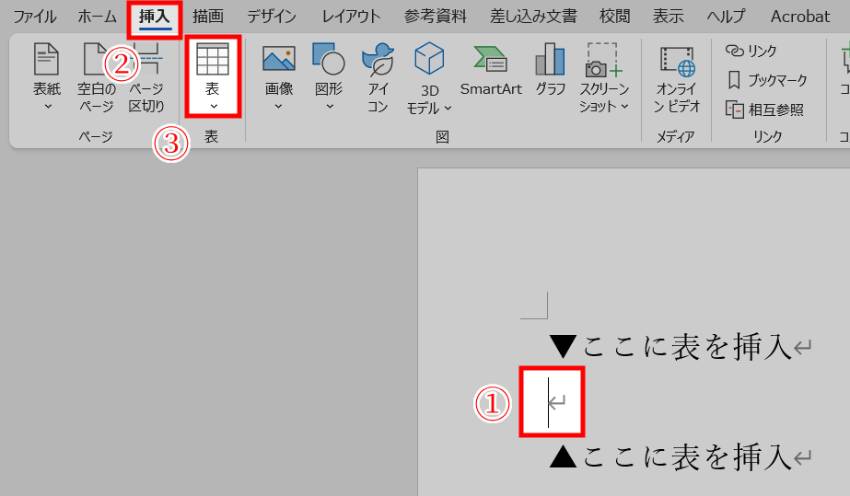Viewport: 850px width, 496px height.
Task: Open the 画像 (Pictures) dropdown
Action: pos(278,75)
